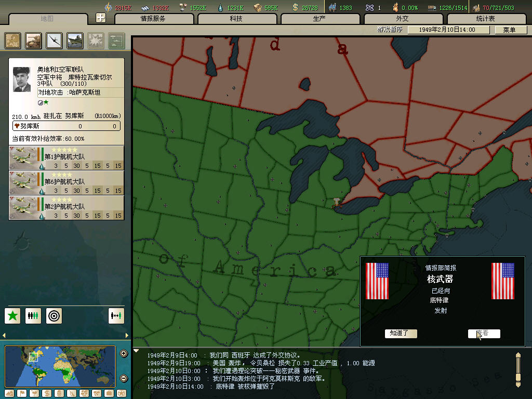This screenshot has height=399, width=532.
Task: Open the 科技 technology tab
Action: click(x=236, y=19)
